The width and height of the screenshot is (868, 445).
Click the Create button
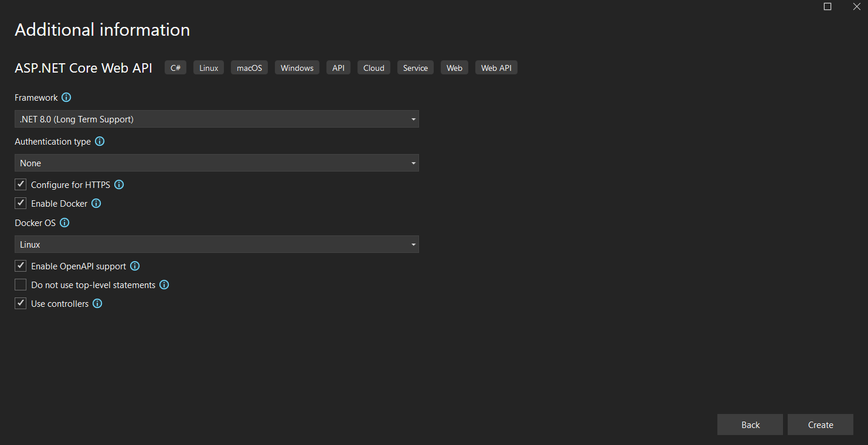[x=820, y=425]
